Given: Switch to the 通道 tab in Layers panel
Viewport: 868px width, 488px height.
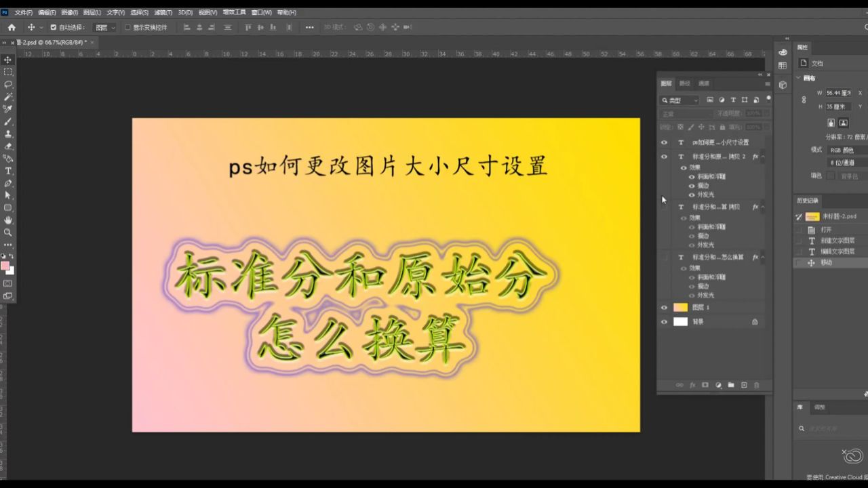Looking at the screenshot, I should pos(703,83).
